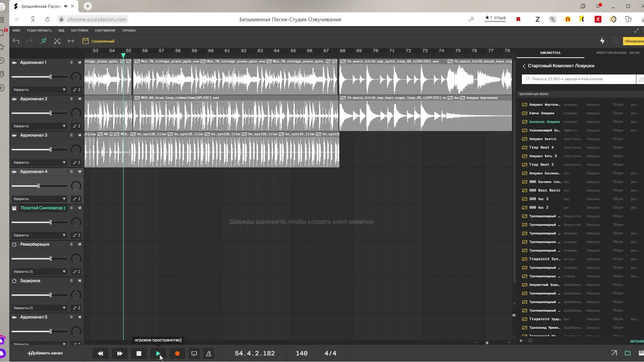
Task: Click the browser bookmark icon in the address bar
Action: click(x=518, y=19)
